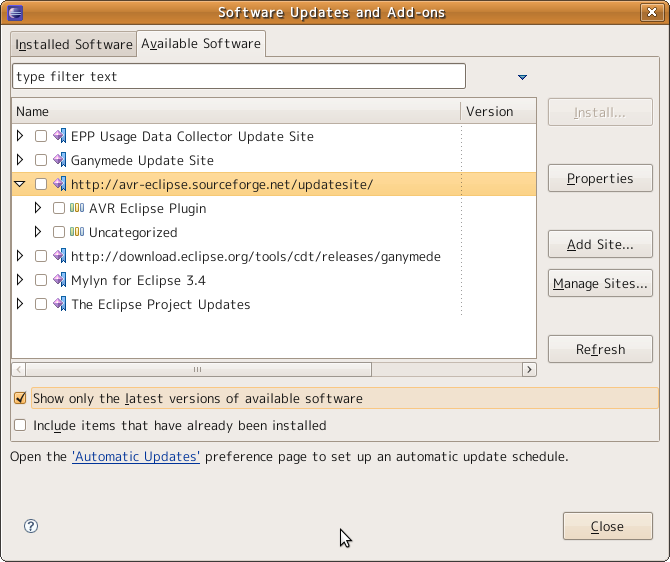670x562 pixels.
Task: Check the avr-eclipse updatesite checkbox
Action: [x=41, y=184]
